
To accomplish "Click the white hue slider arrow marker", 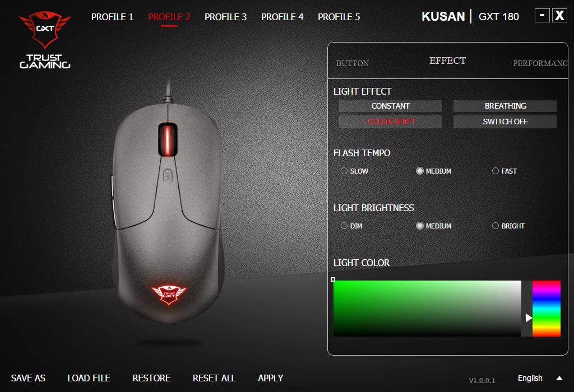I will pyautogui.click(x=528, y=318).
